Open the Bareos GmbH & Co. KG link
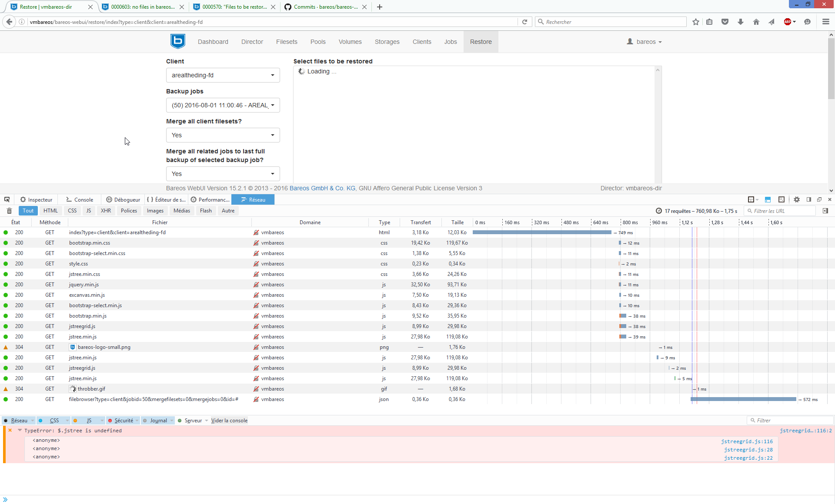The height and width of the screenshot is (504, 835). tap(322, 188)
